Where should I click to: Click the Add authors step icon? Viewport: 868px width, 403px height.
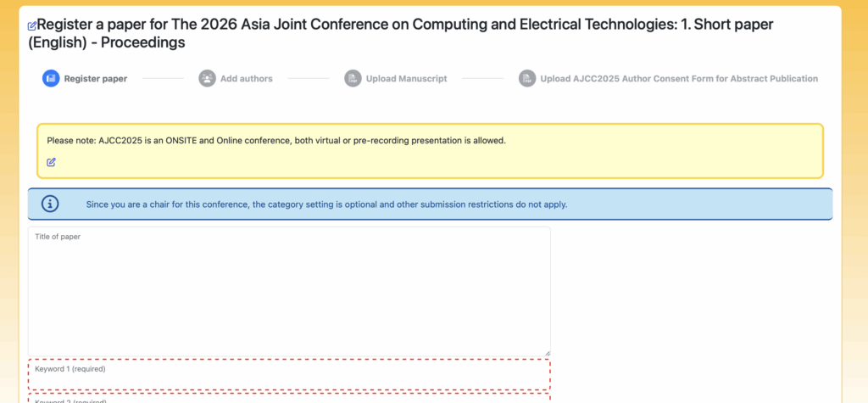(207, 79)
